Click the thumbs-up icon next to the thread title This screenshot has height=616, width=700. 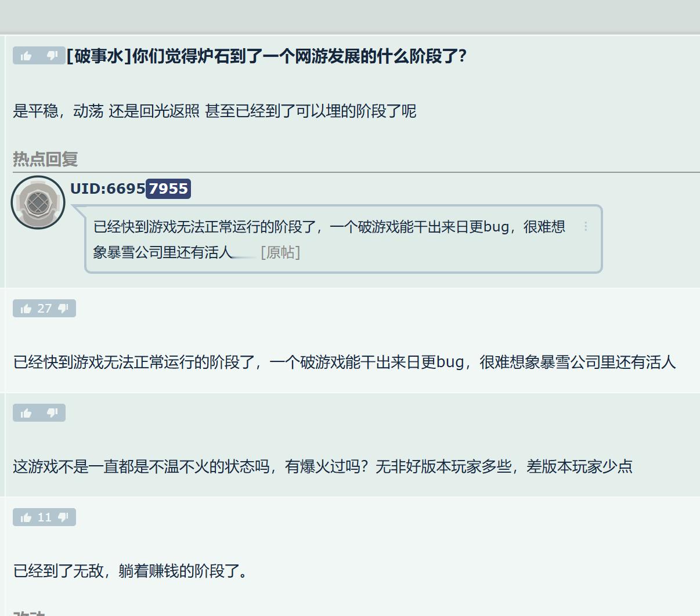point(27,56)
